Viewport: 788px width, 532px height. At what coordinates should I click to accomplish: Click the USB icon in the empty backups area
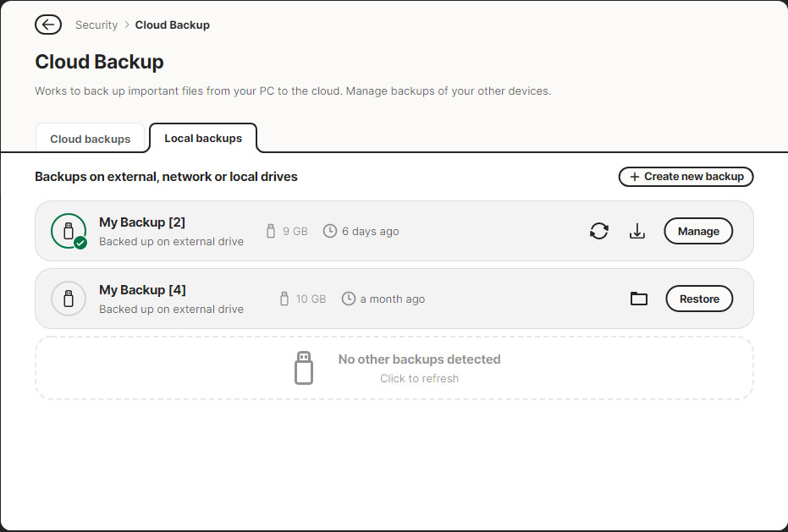pyautogui.click(x=304, y=368)
